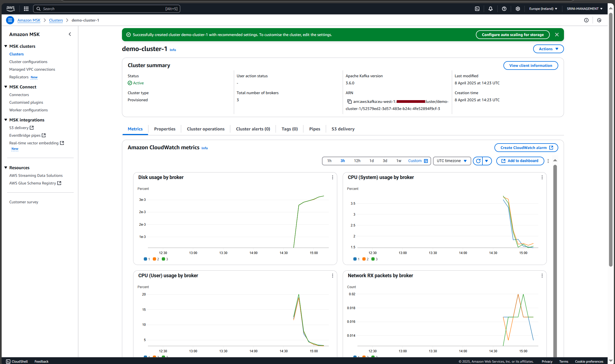Open Real-time vector embedding link
The image size is (615, 364).
tap(37, 143)
